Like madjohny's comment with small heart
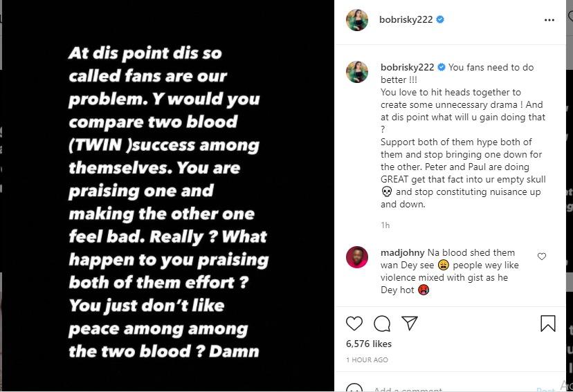The image size is (573, 392). (x=542, y=256)
